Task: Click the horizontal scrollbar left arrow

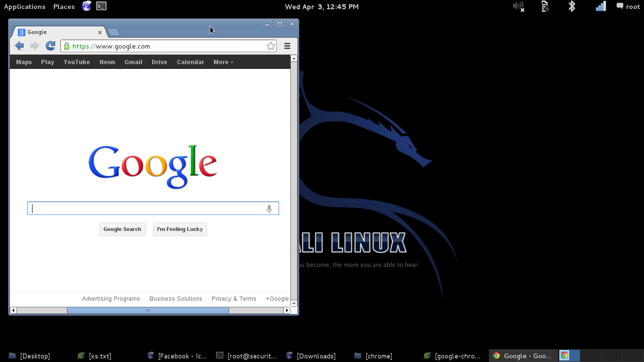Action: click(x=13, y=310)
